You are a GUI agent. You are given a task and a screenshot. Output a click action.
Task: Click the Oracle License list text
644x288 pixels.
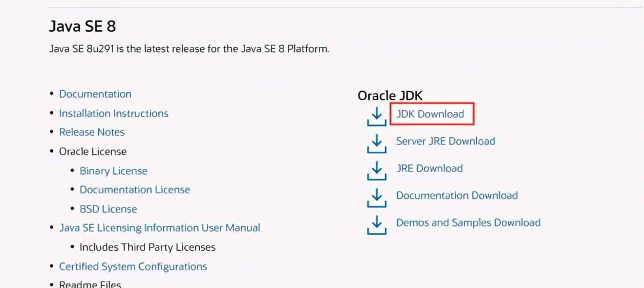pos(93,152)
